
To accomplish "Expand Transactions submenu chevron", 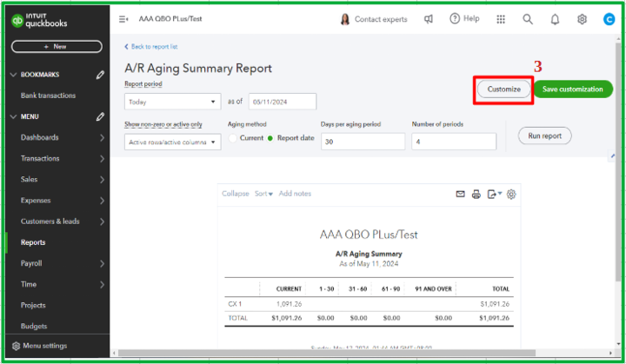I will pos(103,159).
